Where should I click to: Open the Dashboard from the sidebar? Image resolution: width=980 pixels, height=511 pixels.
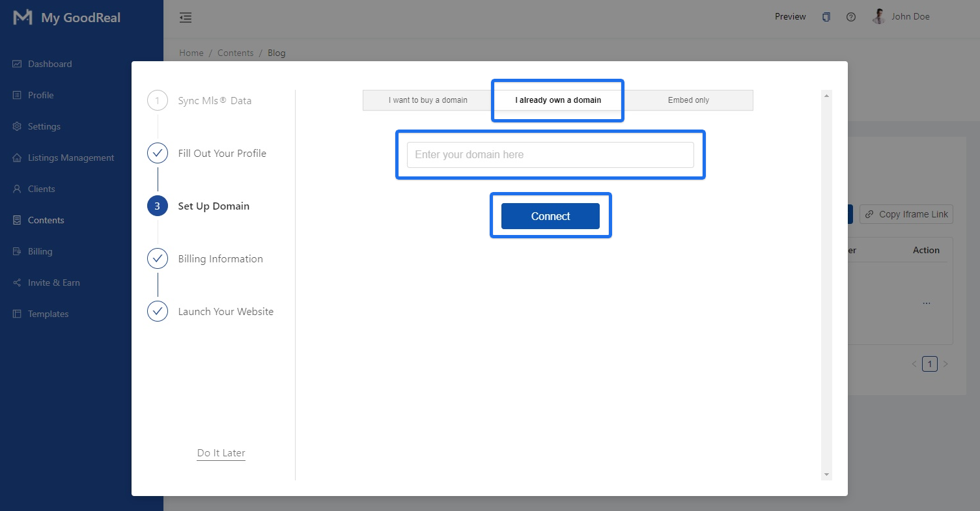point(16,64)
